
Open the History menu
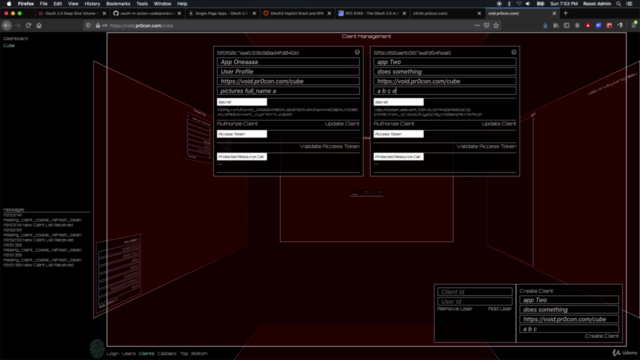(x=92, y=4)
